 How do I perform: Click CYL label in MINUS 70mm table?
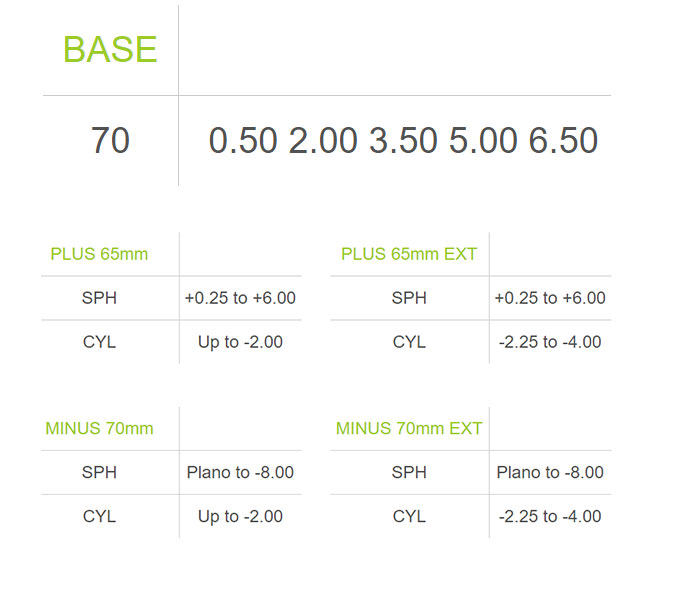(99, 516)
